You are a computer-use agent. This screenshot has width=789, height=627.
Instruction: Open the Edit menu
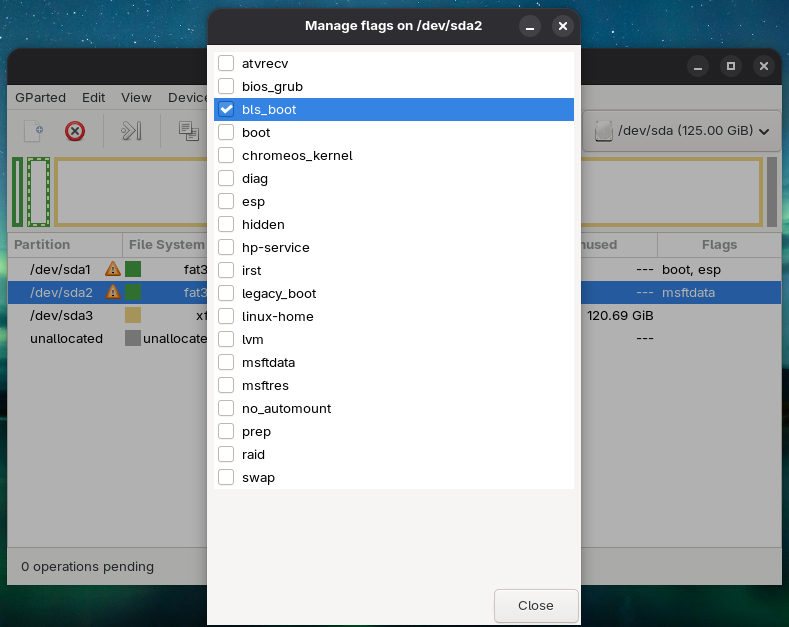tap(93, 98)
